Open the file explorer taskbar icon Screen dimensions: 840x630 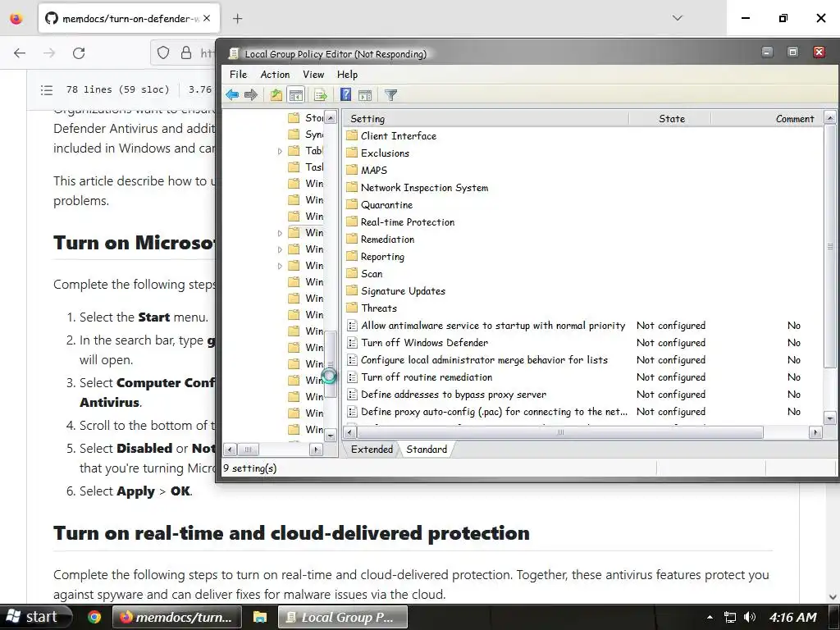click(260, 617)
